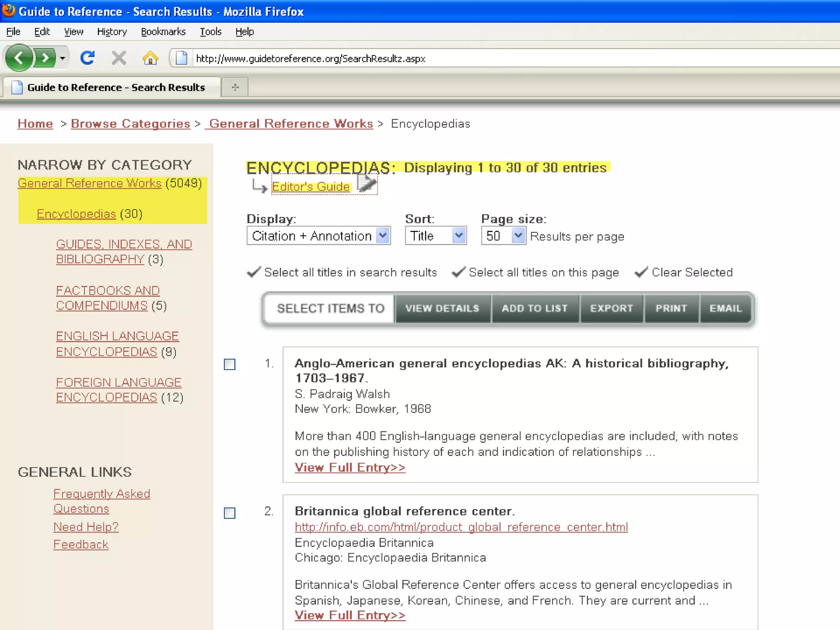
Task: Open the Bookmarks menu
Action: (163, 32)
